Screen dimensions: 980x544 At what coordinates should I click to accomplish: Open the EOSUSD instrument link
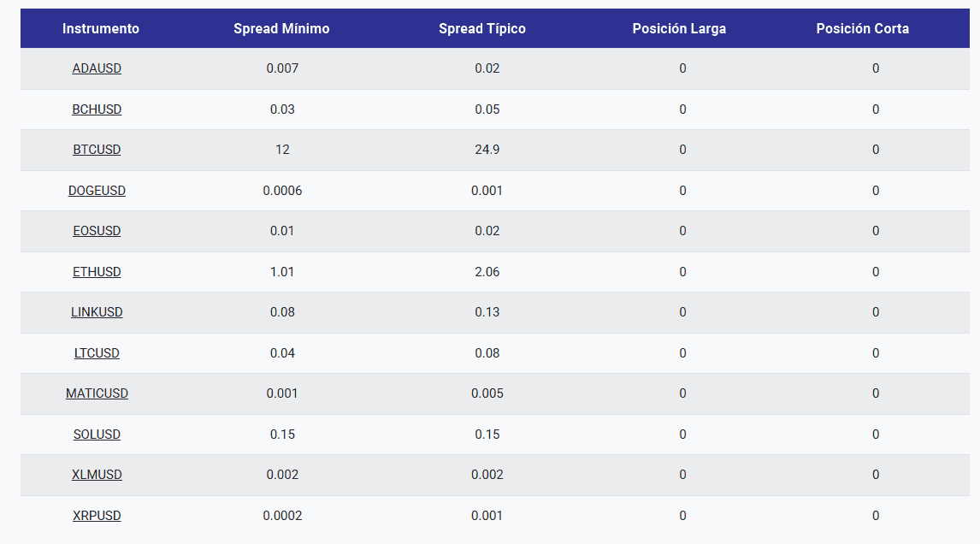(x=97, y=231)
